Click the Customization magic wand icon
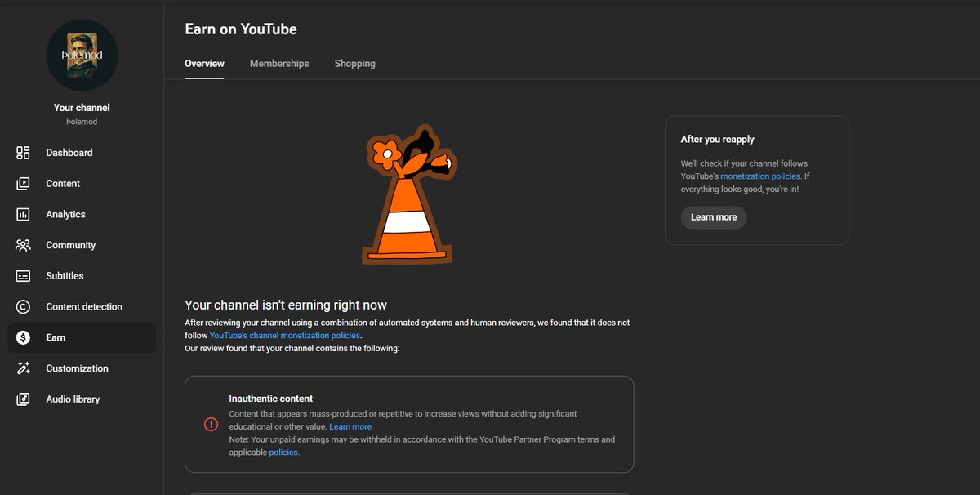The height and width of the screenshot is (495, 980). [23, 368]
